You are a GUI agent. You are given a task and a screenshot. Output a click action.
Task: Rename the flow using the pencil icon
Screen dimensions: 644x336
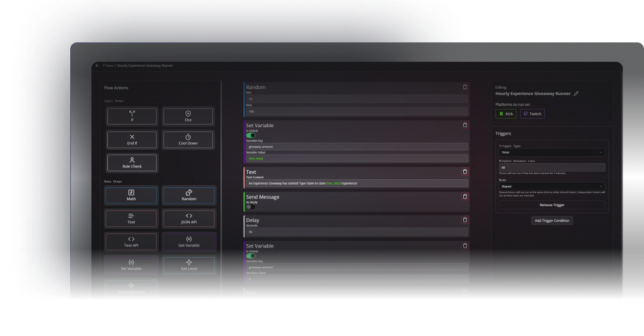click(576, 93)
